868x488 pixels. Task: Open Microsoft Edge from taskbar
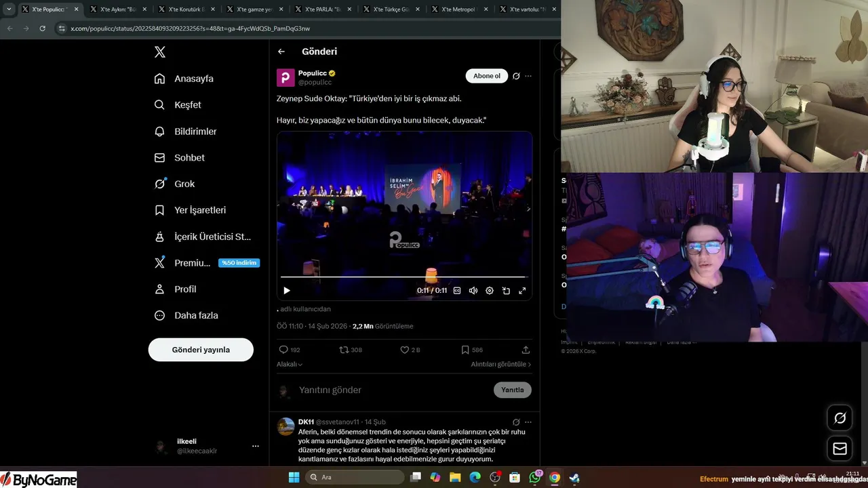click(475, 477)
